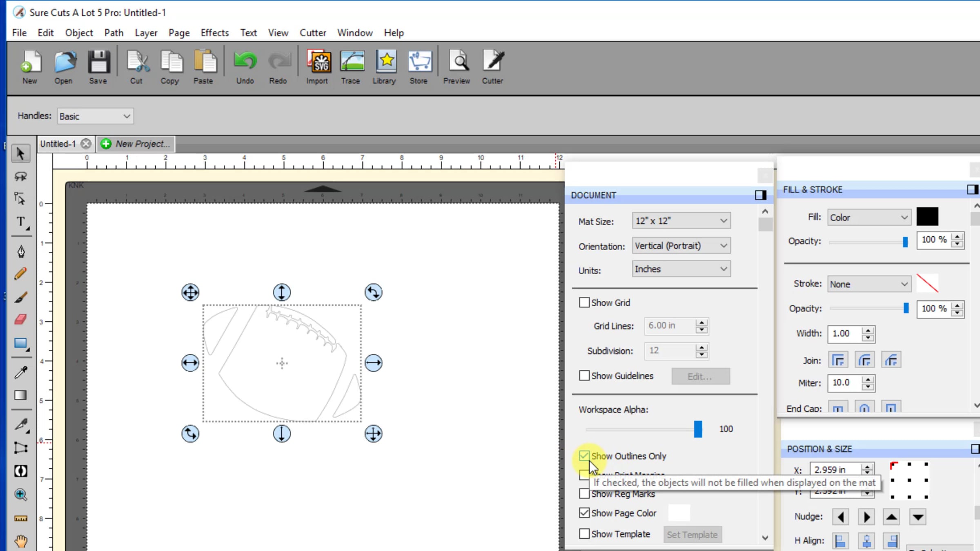The width and height of the screenshot is (980, 551).
Task: Select the Lasso tool
Action: click(20, 176)
